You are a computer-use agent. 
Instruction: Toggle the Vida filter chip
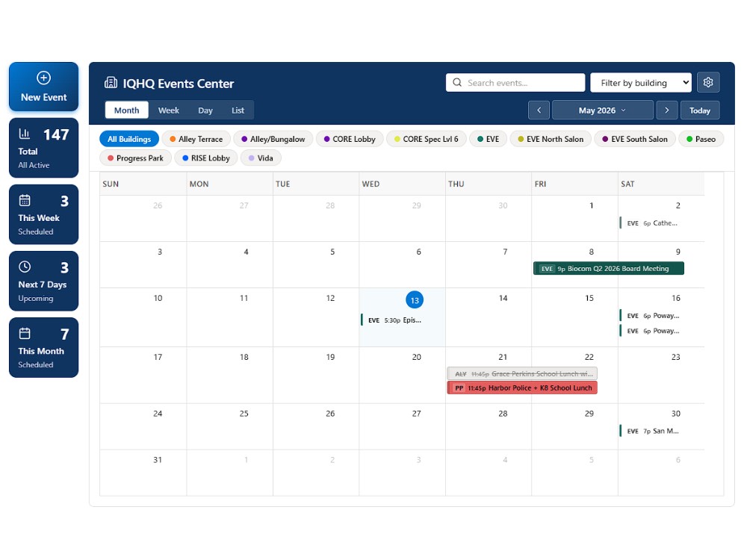coord(261,158)
